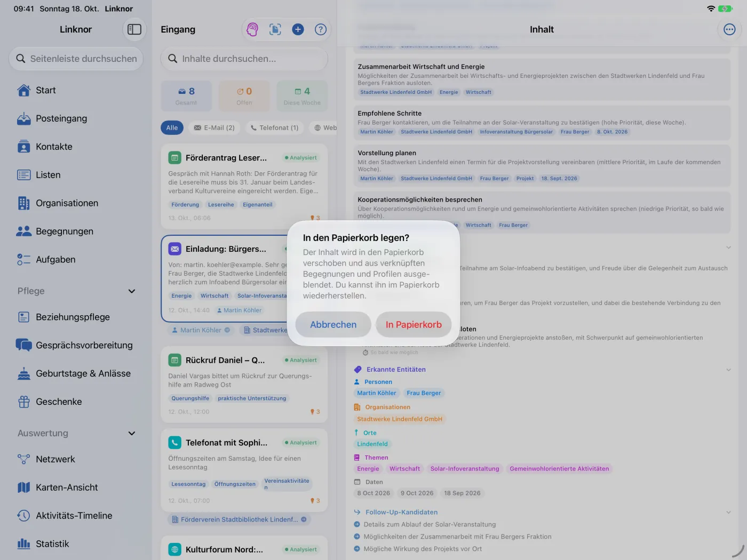Open Posteingang in sidebar
This screenshot has width=747, height=560.
(x=76, y=118)
